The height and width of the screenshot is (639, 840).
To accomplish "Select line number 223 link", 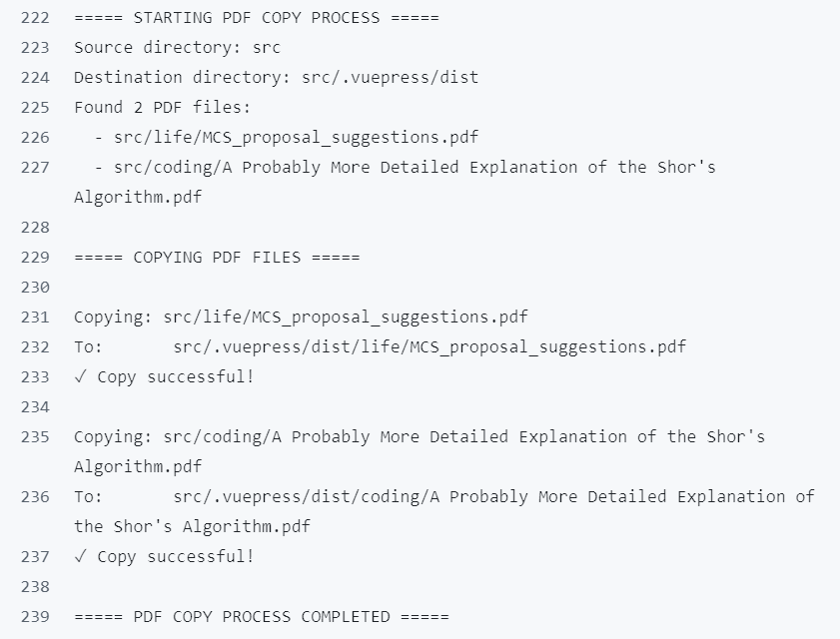I will (x=35, y=48).
